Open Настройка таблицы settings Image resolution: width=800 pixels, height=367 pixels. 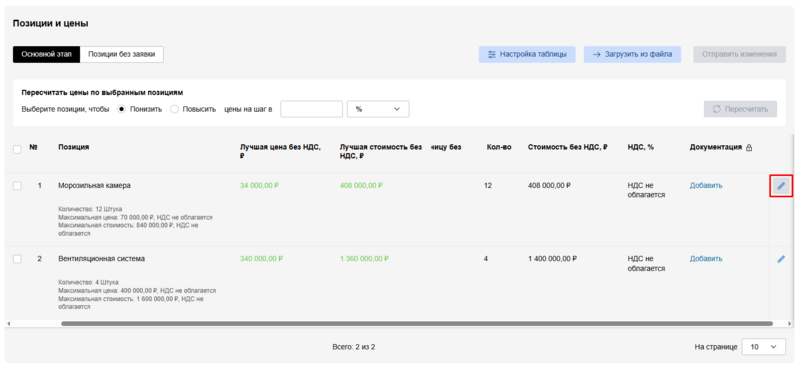[527, 54]
